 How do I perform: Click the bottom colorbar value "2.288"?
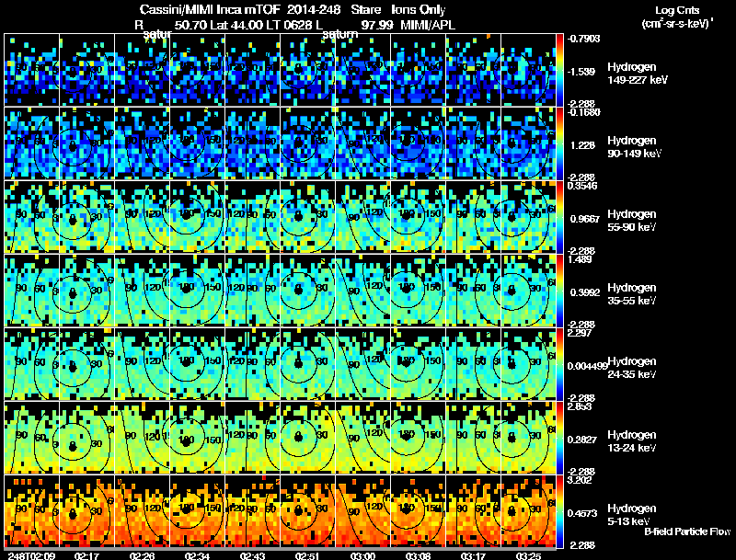pyautogui.click(x=582, y=545)
